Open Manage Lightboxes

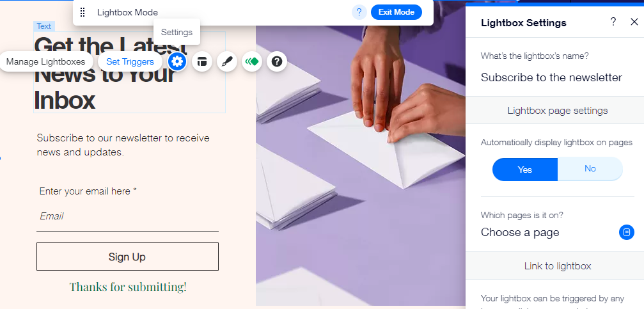pos(45,61)
